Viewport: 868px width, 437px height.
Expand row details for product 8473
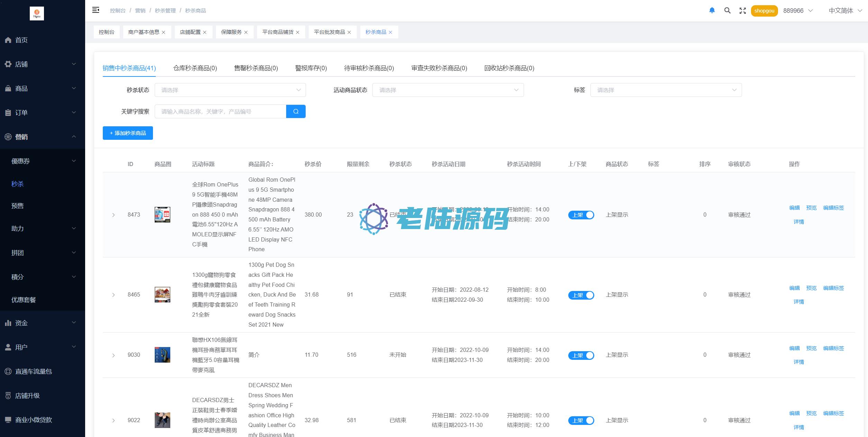[x=114, y=215]
